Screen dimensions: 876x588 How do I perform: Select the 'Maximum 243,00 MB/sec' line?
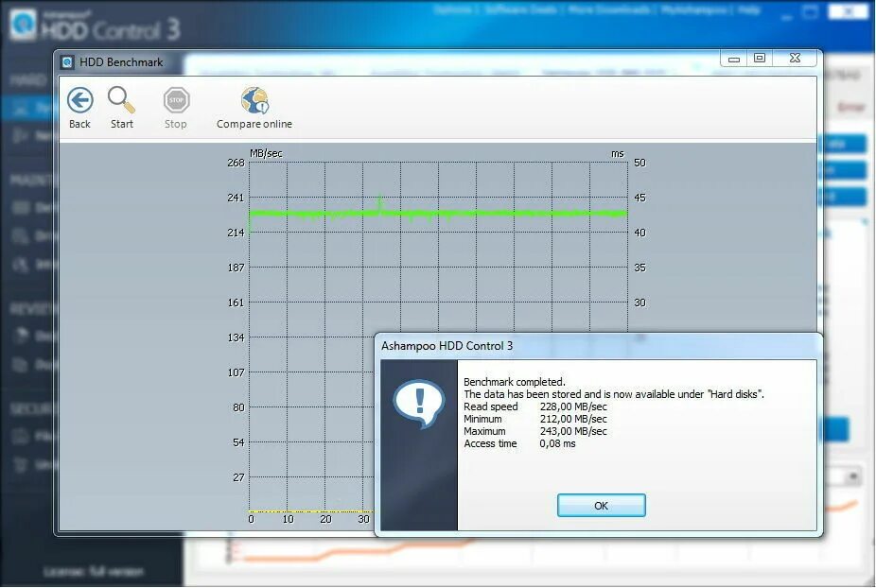click(x=535, y=431)
